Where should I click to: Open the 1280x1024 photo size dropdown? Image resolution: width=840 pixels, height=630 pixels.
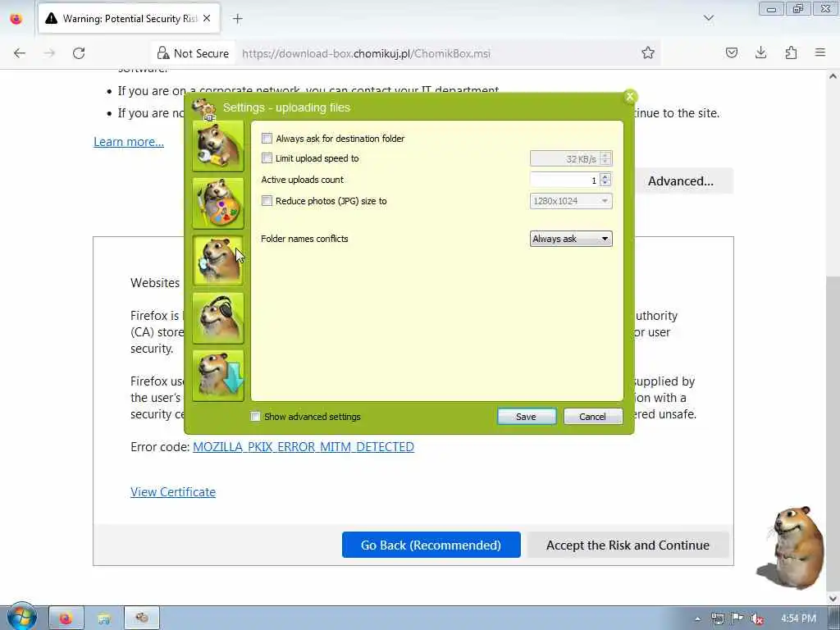click(x=571, y=201)
